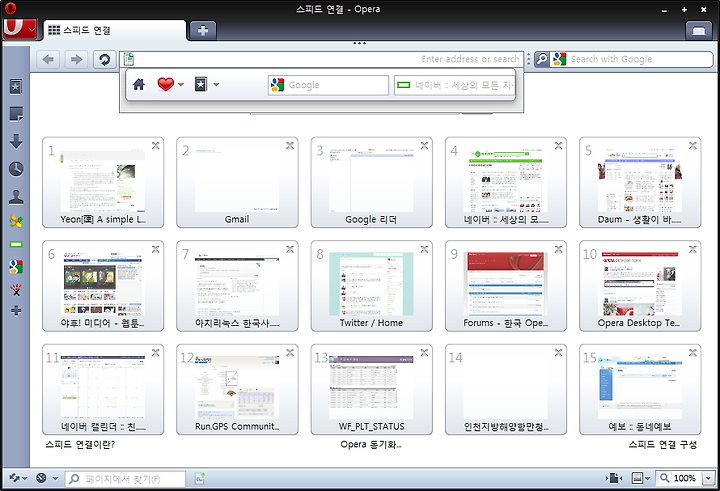720x491 pixels.
Task: Open speed dial 10 Opera Desktop Team
Action: [x=640, y=286]
